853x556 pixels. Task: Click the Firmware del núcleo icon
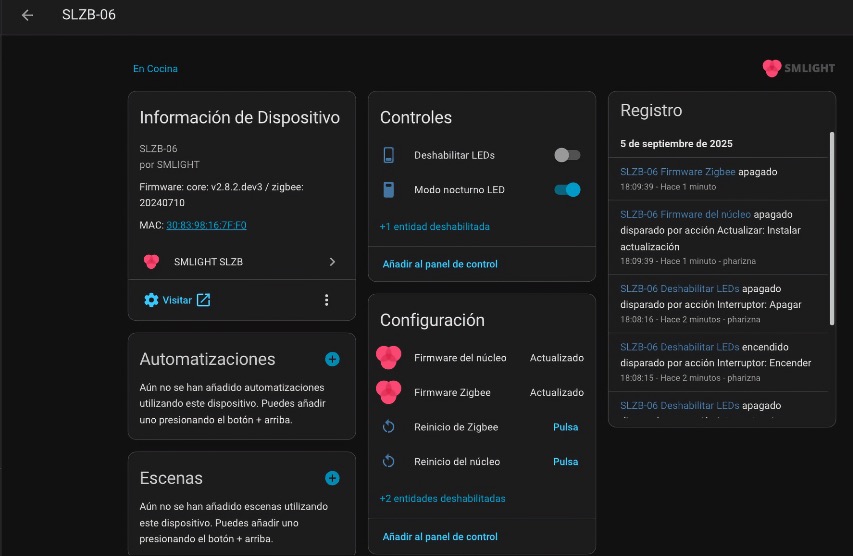388,357
